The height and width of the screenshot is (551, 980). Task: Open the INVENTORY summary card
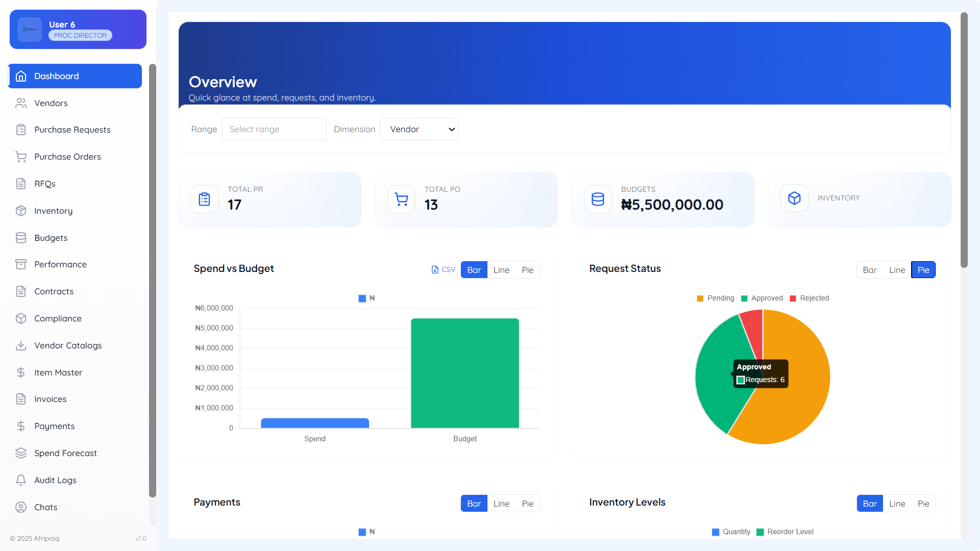(x=860, y=199)
